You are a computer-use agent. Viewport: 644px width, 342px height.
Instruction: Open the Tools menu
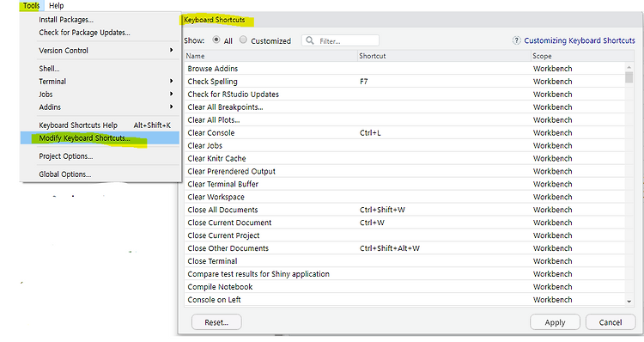click(31, 6)
